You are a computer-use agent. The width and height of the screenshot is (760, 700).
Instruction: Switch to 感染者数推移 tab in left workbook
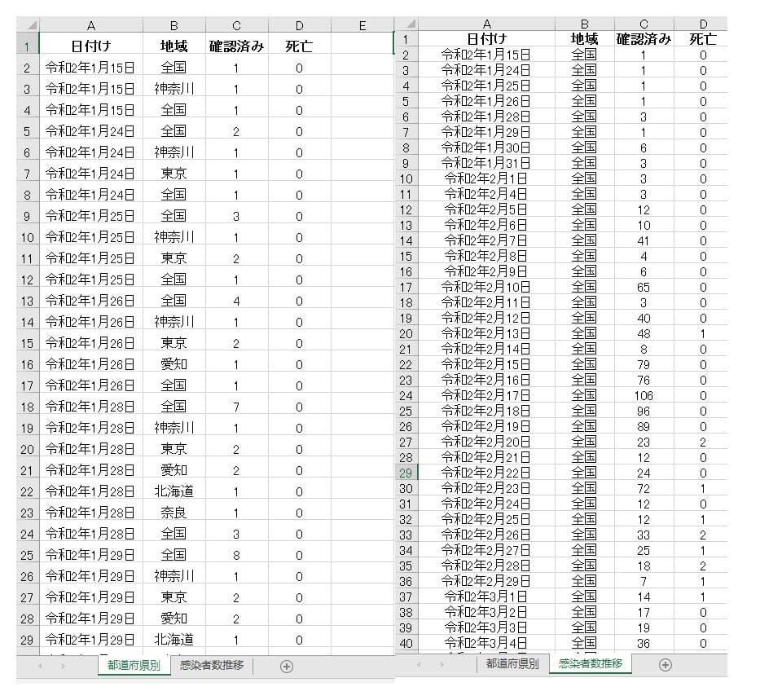point(212,665)
